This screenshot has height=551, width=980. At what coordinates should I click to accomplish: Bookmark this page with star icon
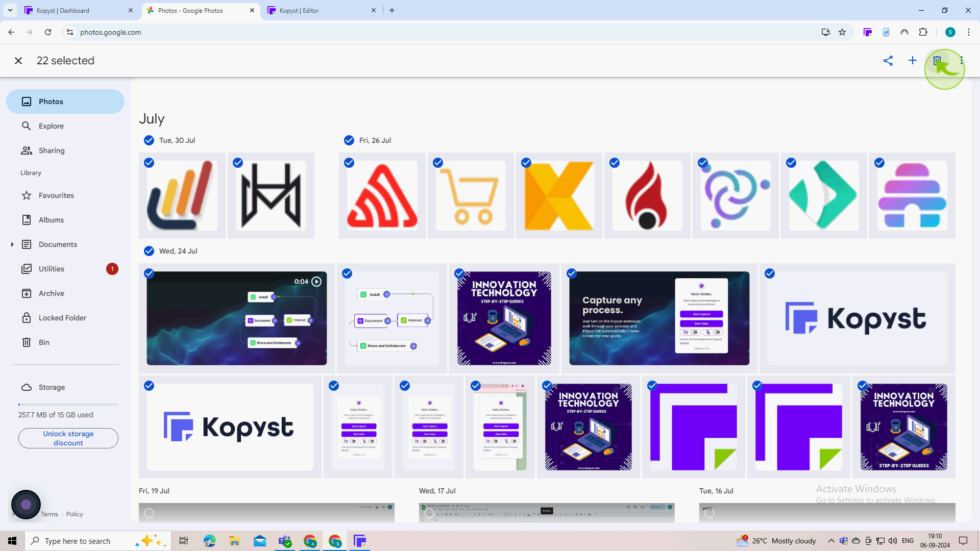click(x=842, y=32)
